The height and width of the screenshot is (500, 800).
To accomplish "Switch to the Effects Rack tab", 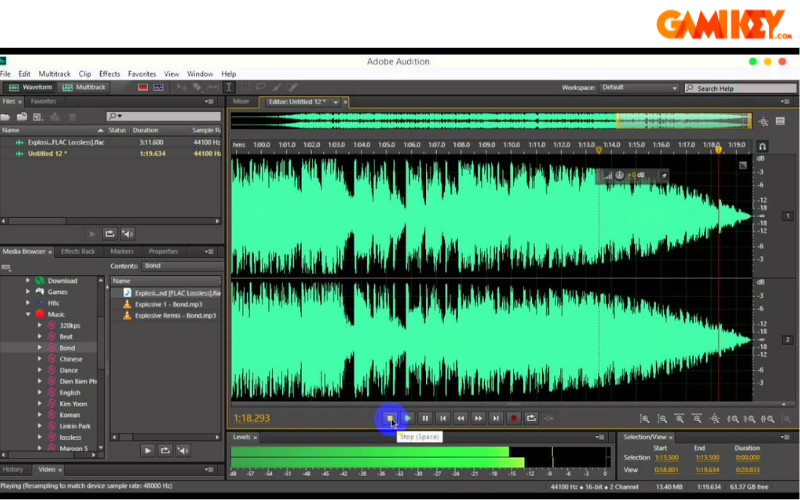I will tap(78, 252).
